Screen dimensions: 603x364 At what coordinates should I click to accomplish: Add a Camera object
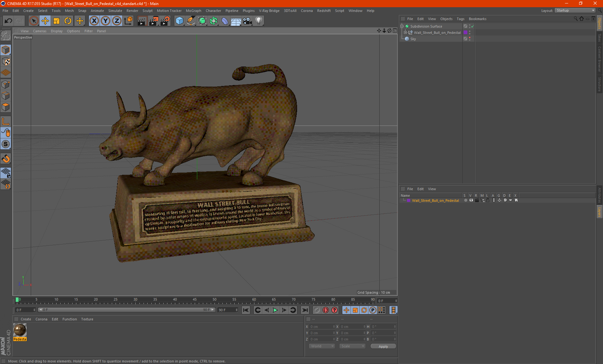coord(247,21)
